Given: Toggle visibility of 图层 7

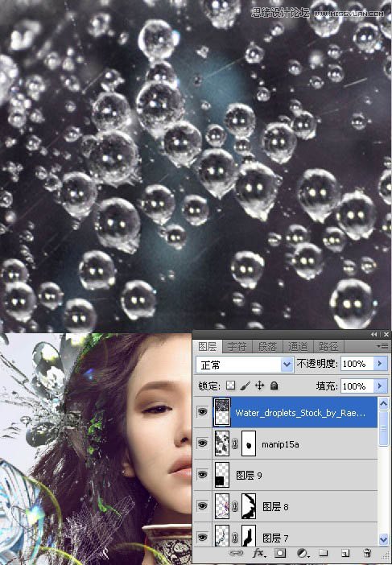Looking at the screenshot, I should [203, 538].
